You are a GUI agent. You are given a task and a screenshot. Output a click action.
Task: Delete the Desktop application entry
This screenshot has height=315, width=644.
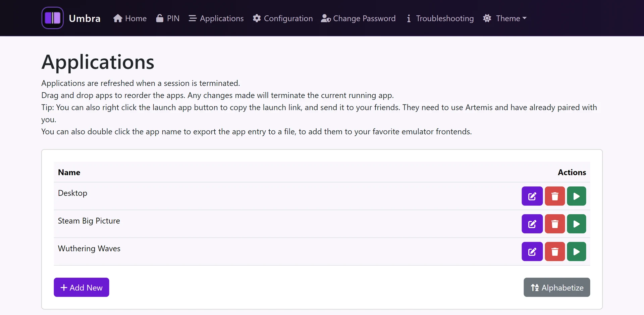coord(555,196)
